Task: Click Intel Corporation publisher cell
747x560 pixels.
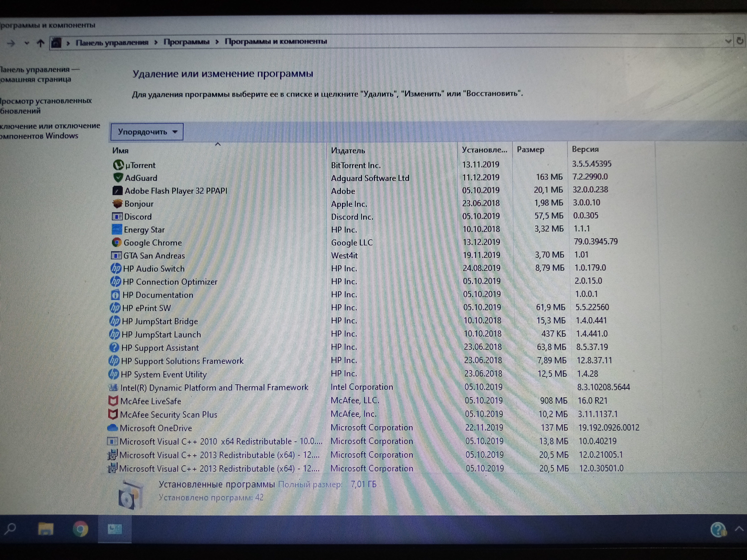Action: pos(362,387)
